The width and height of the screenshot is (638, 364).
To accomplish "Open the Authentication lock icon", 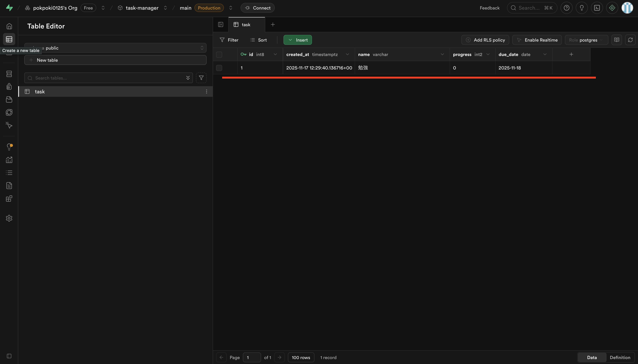I will 9,87.
